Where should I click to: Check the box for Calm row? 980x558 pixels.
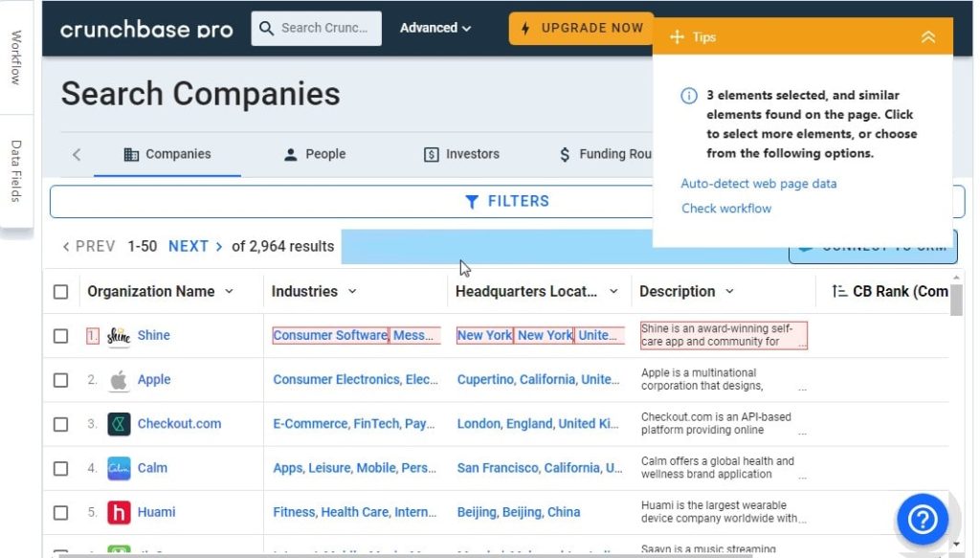click(x=60, y=469)
